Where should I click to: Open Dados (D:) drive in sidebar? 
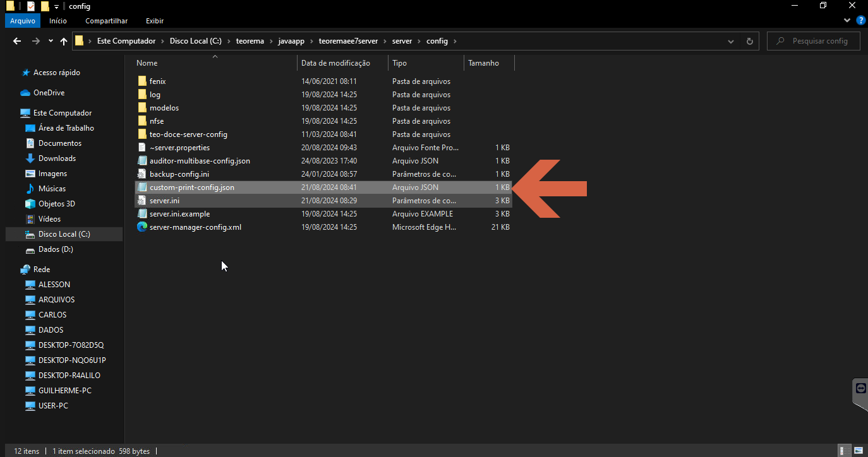coord(56,249)
